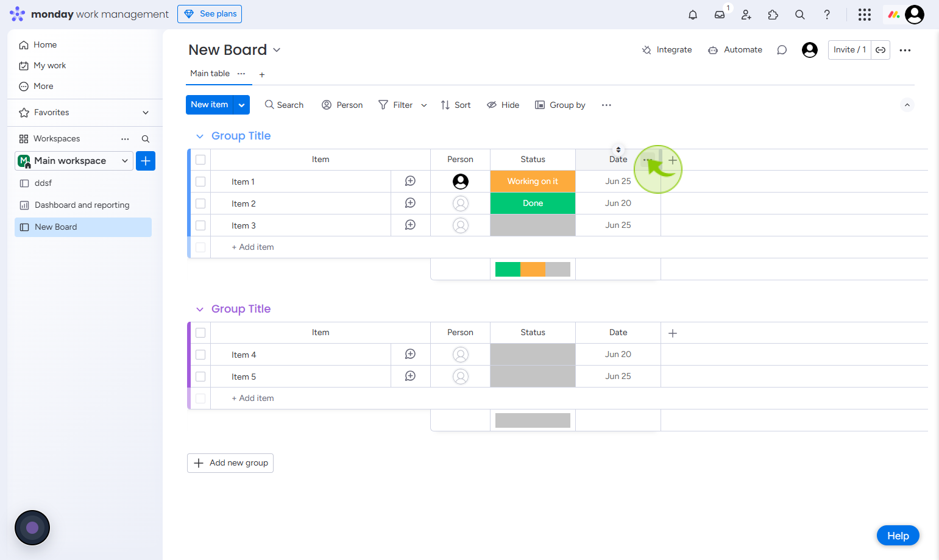Collapse the first Group Title

[x=199, y=136]
